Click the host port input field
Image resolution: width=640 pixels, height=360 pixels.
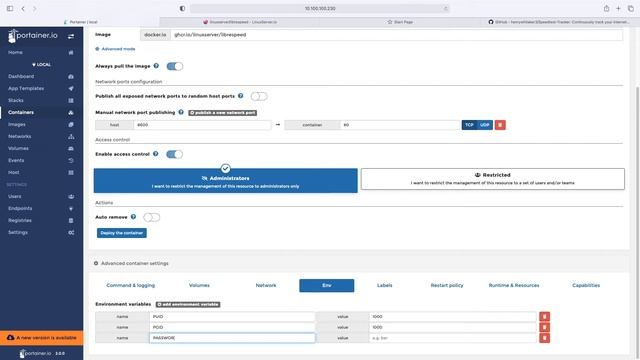click(202, 125)
